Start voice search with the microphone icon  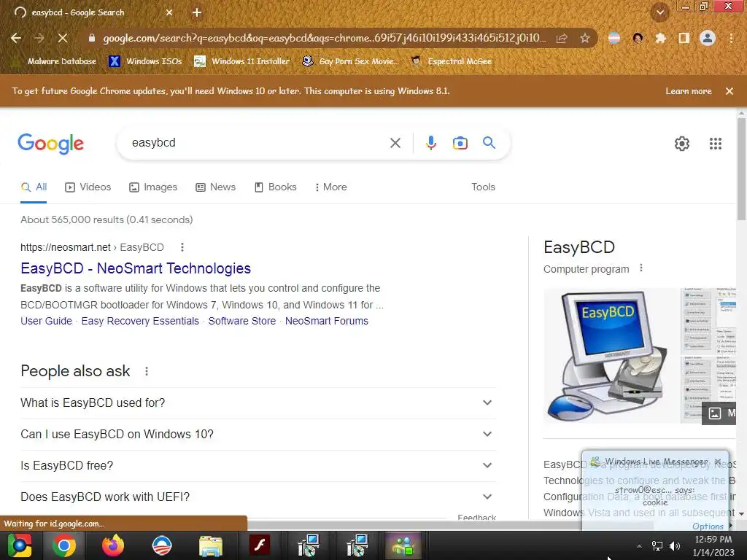click(x=431, y=143)
